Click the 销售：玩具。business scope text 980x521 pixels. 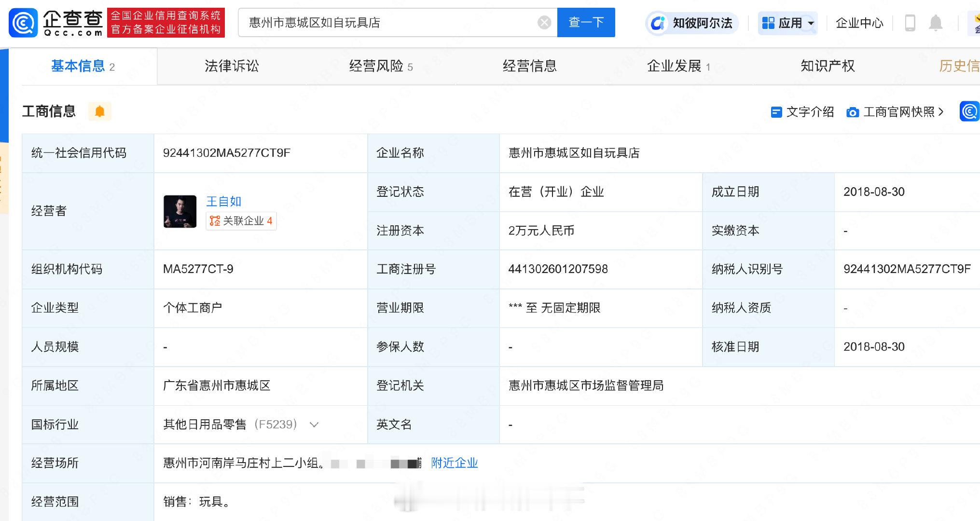coord(197,502)
